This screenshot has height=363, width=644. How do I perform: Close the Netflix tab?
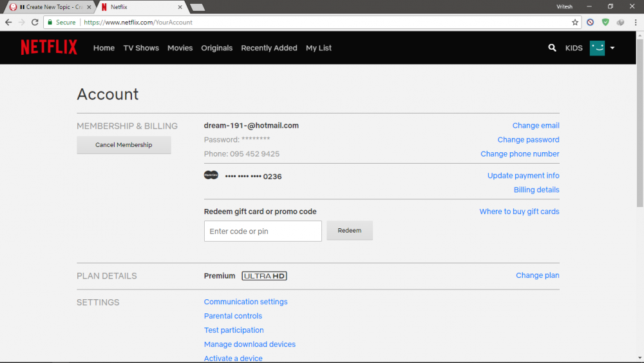(x=180, y=7)
